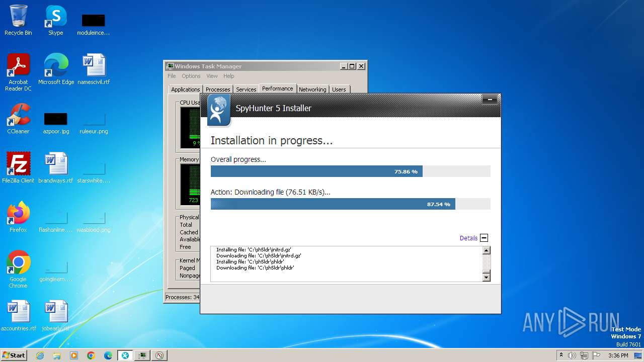Viewport: 644px width, 362px height.
Task: Open the Action Center flag icon
Action: [596, 355]
